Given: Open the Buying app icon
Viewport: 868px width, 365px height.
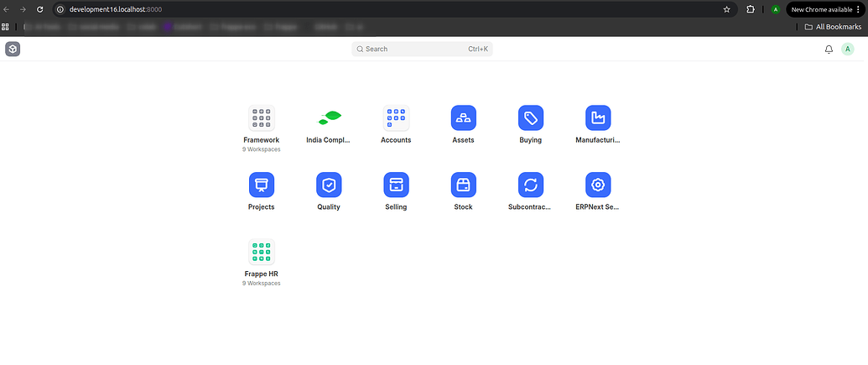Looking at the screenshot, I should click(531, 118).
